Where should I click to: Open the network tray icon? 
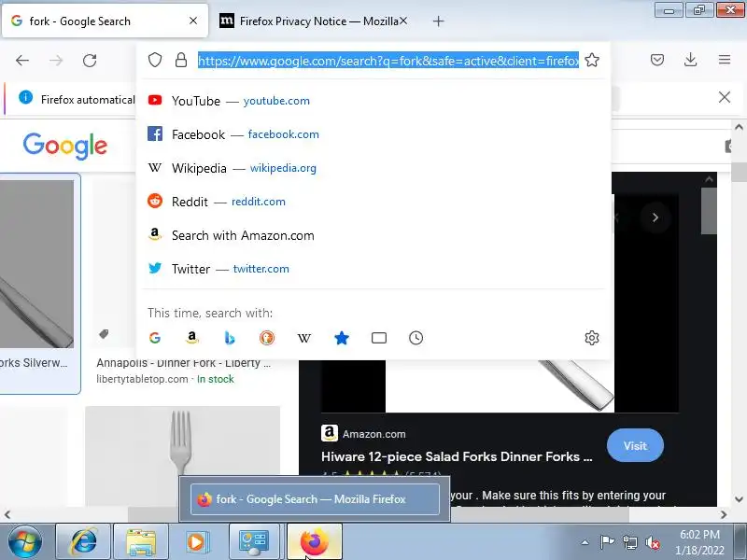tap(629, 543)
